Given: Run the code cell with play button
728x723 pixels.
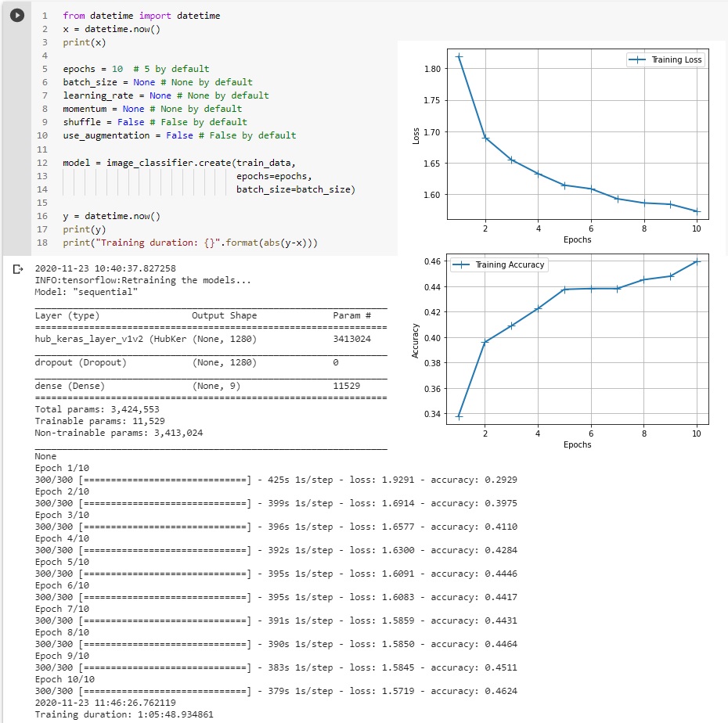Looking at the screenshot, I should (17, 16).
